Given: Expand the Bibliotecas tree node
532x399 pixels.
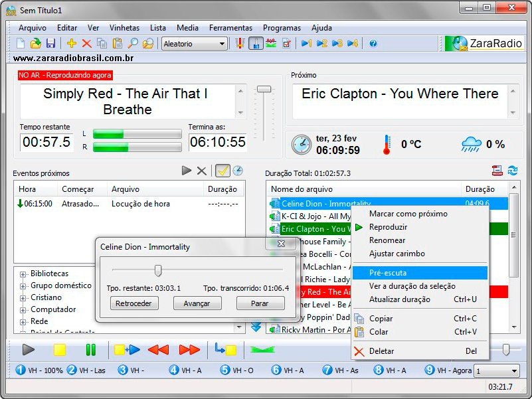Looking at the screenshot, I should tap(23, 274).
